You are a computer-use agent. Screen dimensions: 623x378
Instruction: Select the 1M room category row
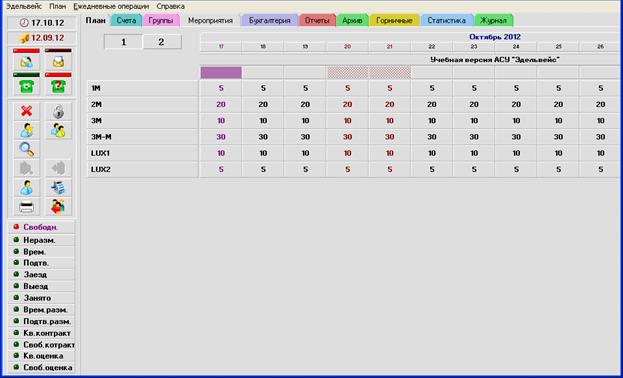pos(143,88)
